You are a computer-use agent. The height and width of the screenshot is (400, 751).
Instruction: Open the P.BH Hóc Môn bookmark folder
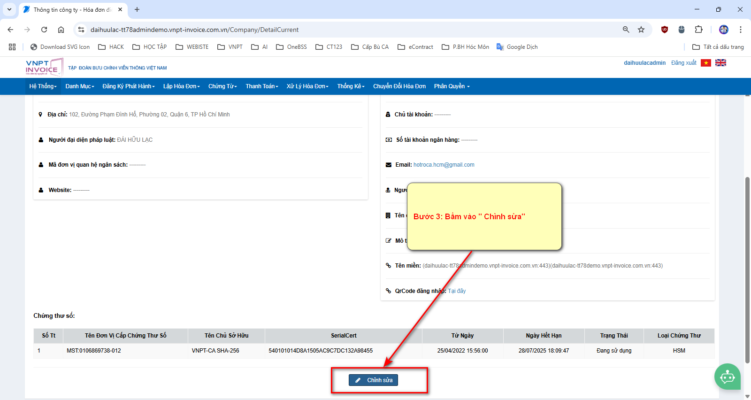(466, 47)
